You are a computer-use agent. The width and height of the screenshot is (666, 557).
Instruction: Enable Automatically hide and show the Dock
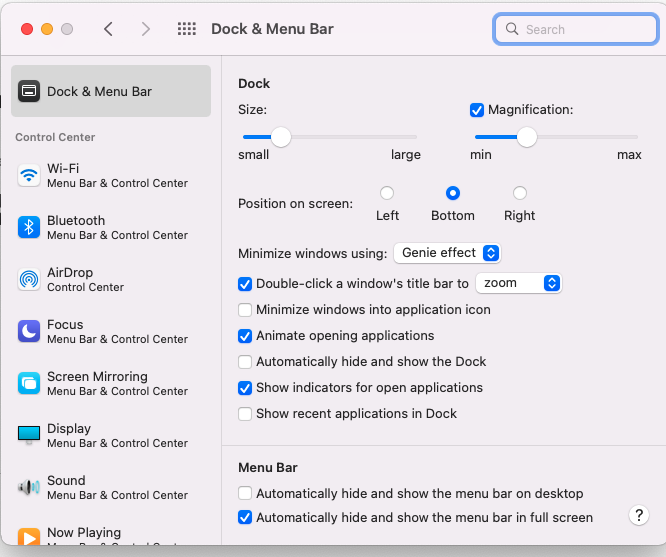245,362
